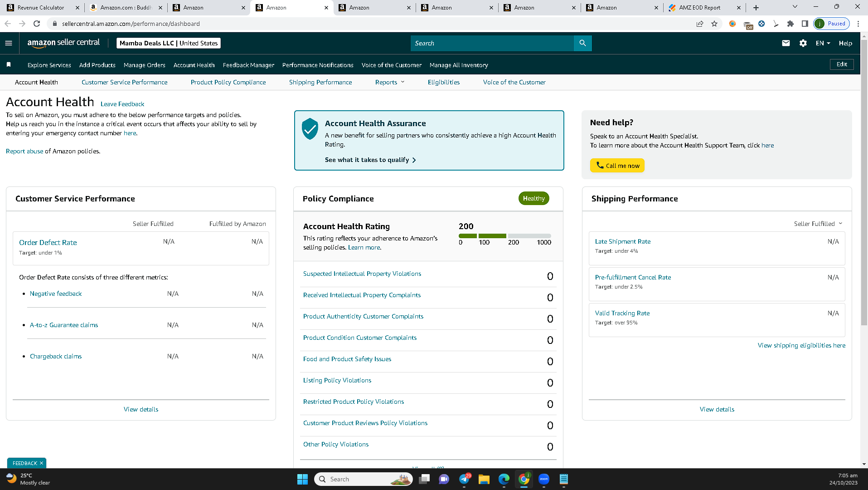
Task: Go back to the previous page
Action: 8,24
